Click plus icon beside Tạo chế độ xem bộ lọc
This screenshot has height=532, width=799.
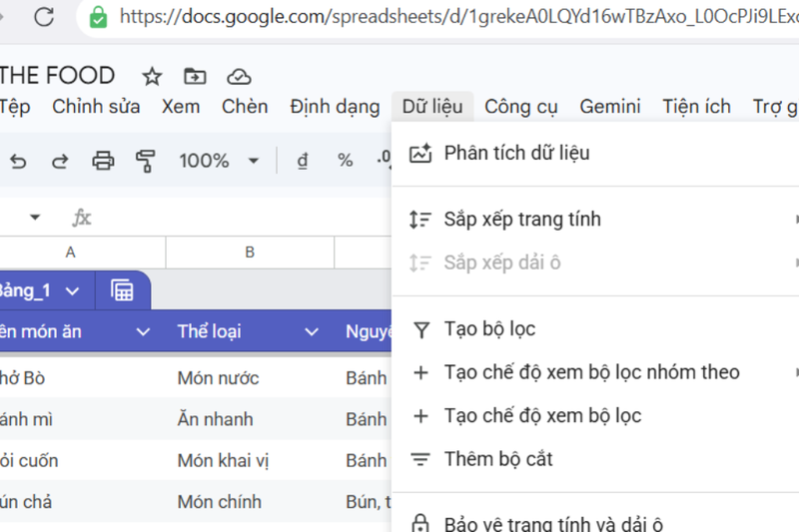click(x=420, y=416)
